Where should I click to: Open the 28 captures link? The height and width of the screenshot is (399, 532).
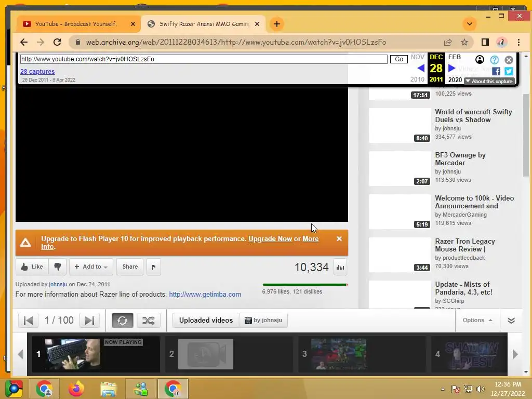pyautogui.click(x=37, y=72)
